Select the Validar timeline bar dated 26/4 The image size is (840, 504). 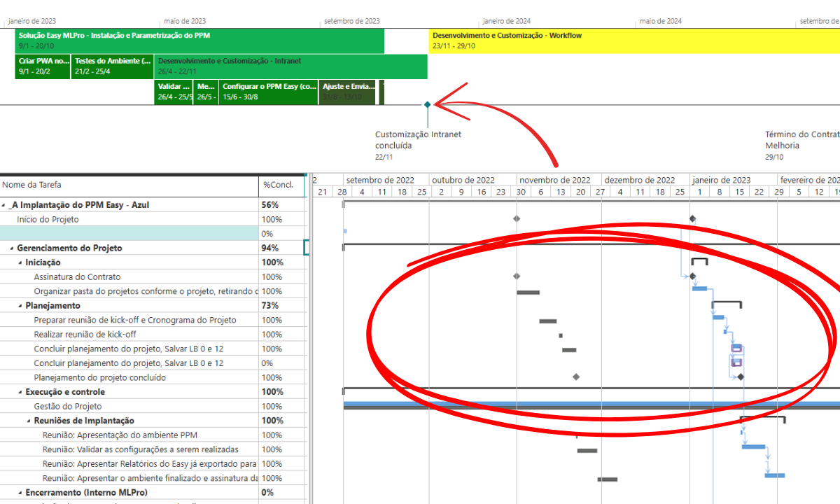(174, 92)
